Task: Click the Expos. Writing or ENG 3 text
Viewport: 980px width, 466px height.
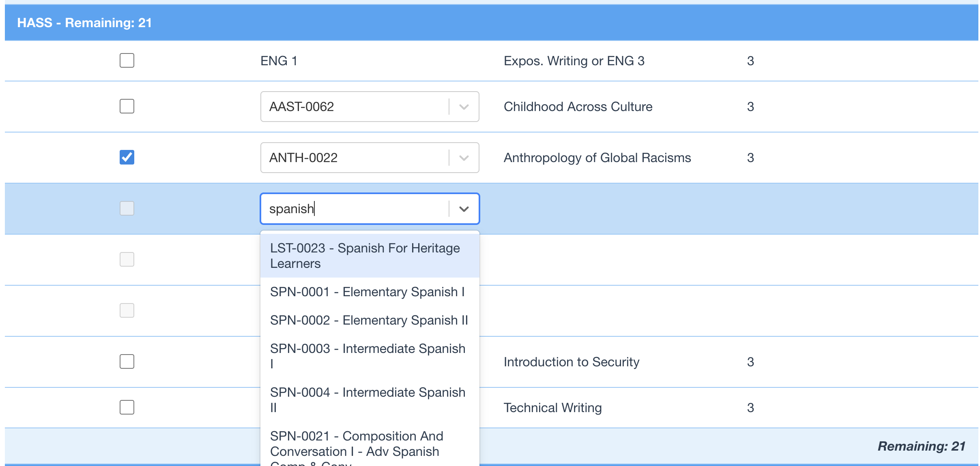Action: 574,61
